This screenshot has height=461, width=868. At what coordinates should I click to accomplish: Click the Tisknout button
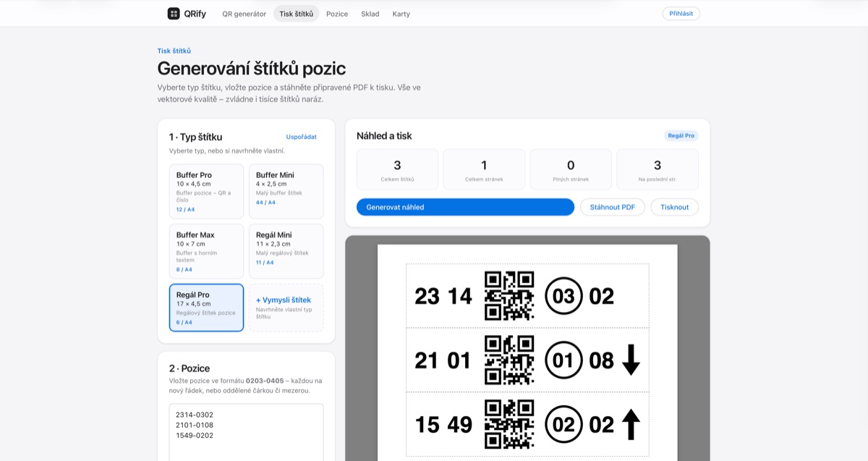(x=675, y=207)
